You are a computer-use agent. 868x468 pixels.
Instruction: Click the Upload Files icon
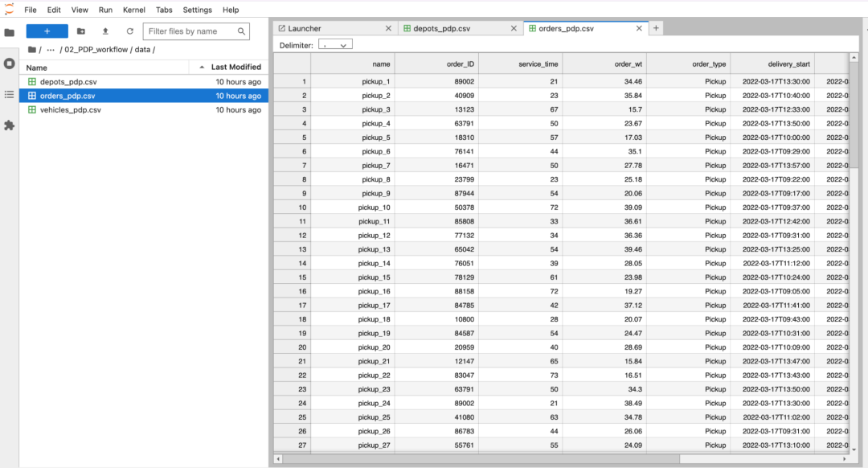click(x=105, y=31)
